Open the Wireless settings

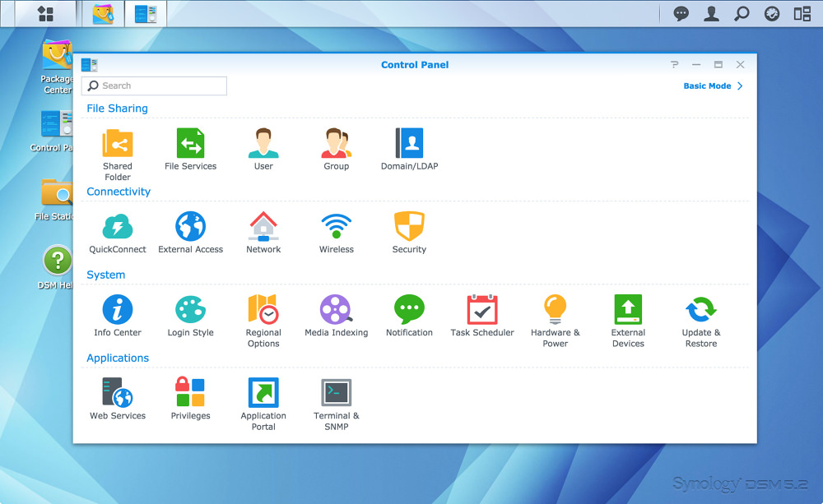[x=336, y=227]
